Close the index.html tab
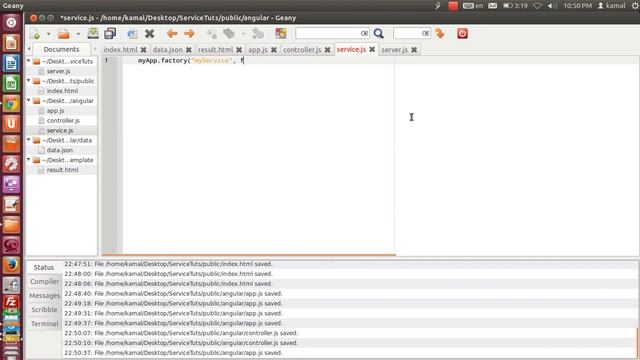The image size is (640, 360). (x=144, y=50)
